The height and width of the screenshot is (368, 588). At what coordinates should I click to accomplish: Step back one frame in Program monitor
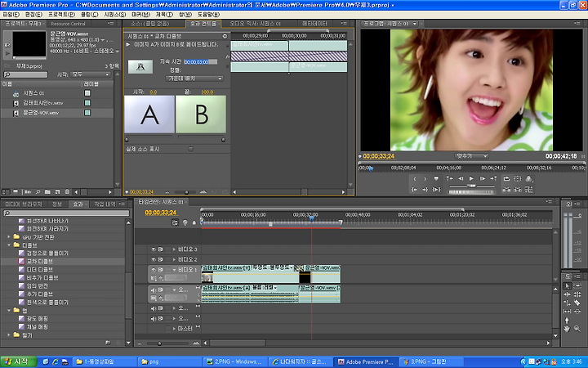click(x=461, y=179)
